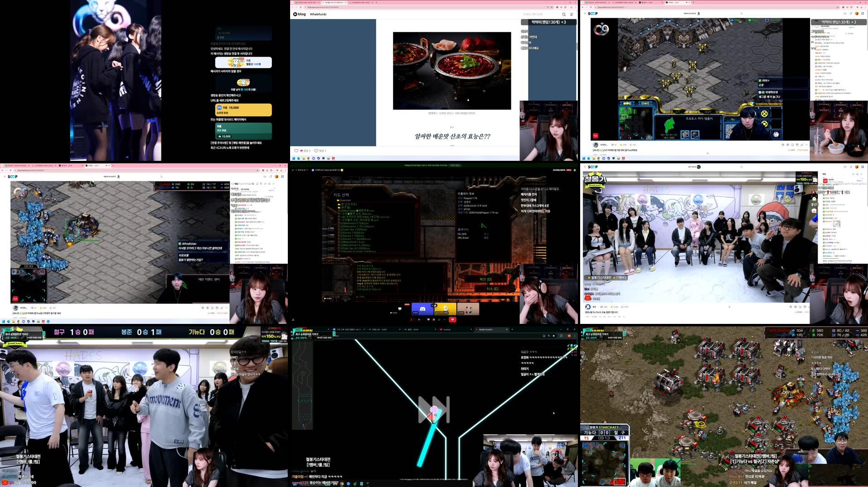Switch to the second browser tab above the blog
868x487 pixels.
pos(334,3)
